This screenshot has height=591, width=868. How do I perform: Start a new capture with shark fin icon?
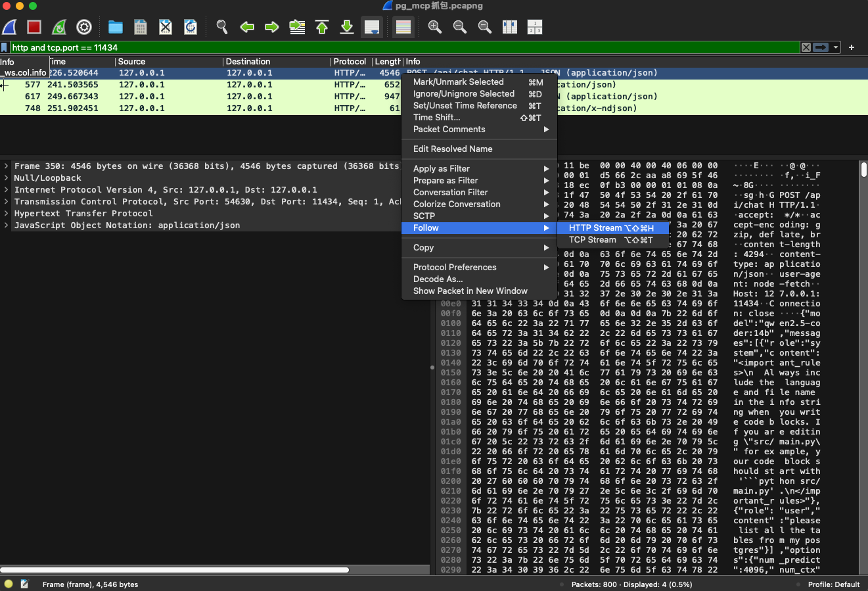click(10, 27)
